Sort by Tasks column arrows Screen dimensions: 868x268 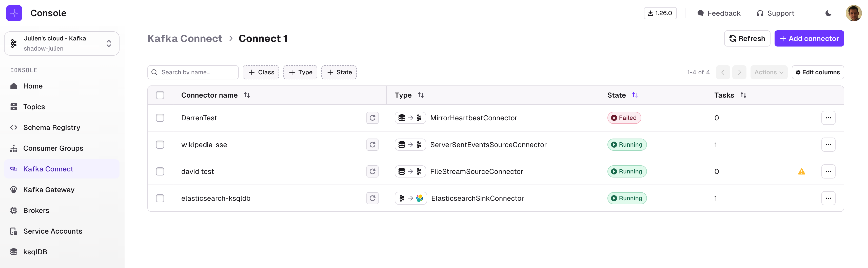point(743,95)
